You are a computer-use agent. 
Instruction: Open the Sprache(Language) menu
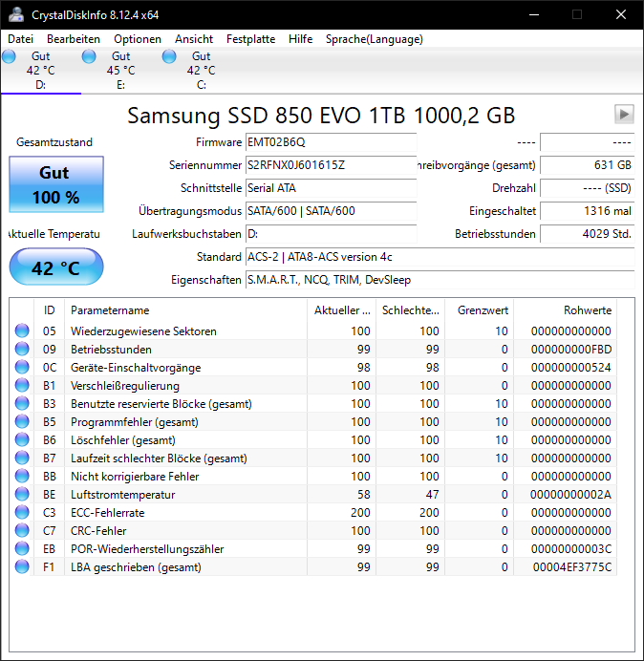[x=375, y=39]
